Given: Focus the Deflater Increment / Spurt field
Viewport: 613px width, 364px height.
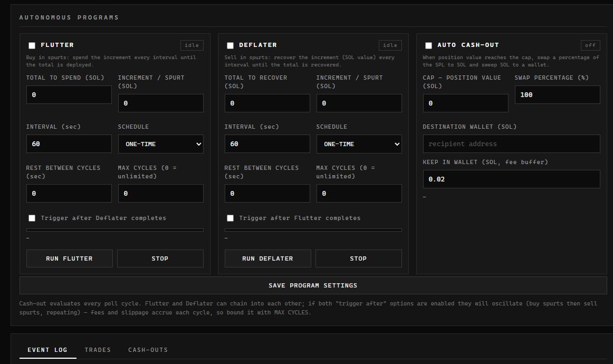Looking at the screenshot, I should [359, 103].
